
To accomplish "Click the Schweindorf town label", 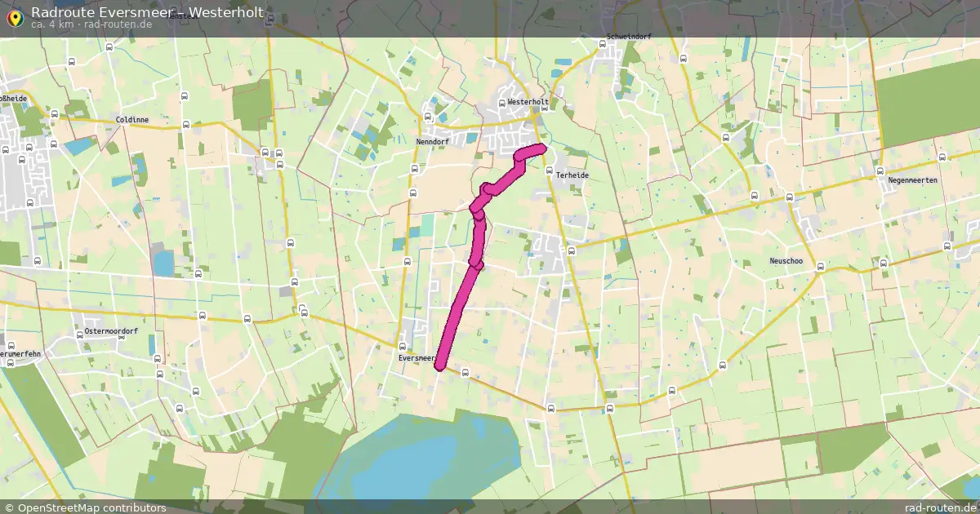I will click(627, 37).
